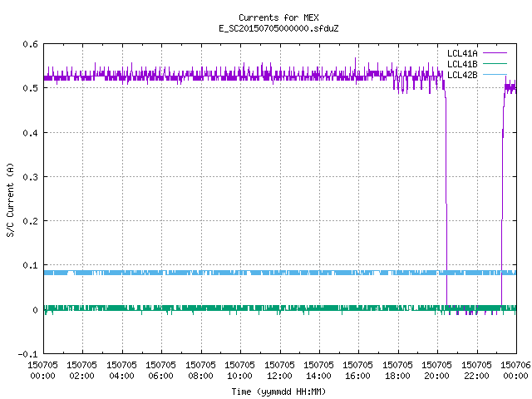532x399 pixels.
Task: Click the y-axis tick label 0.3
Action: (x=30, y=177)
